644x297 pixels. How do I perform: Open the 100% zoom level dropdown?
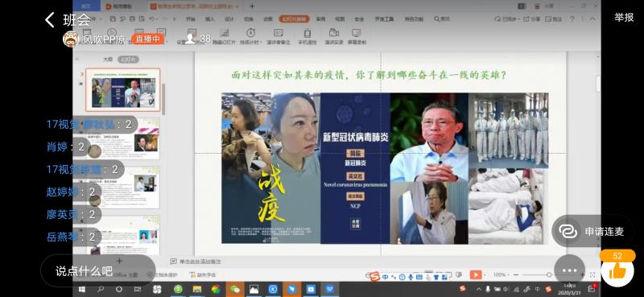501,274
